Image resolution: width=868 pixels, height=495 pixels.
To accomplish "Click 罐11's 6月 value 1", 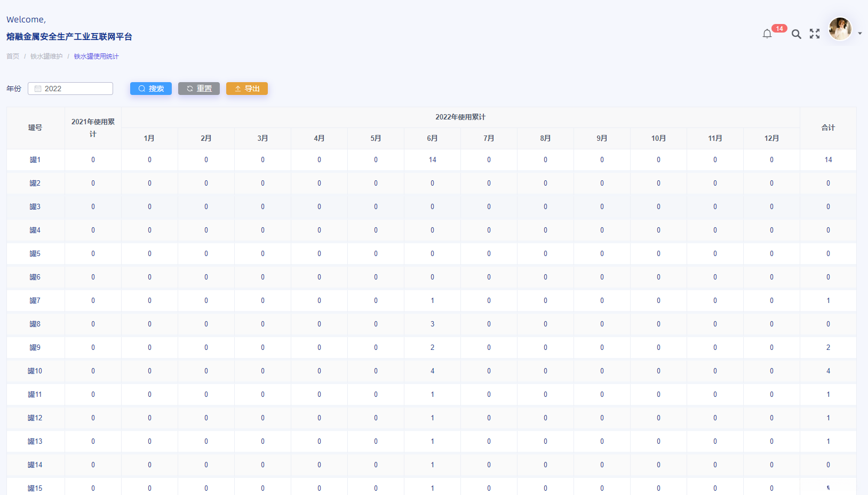I will (x=433, y=395).
